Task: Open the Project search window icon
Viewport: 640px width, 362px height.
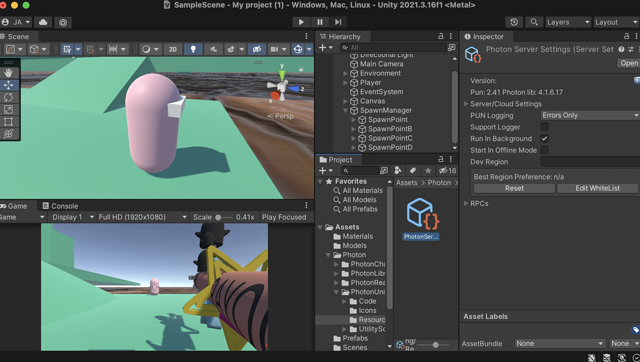Action: pos(384,171)
